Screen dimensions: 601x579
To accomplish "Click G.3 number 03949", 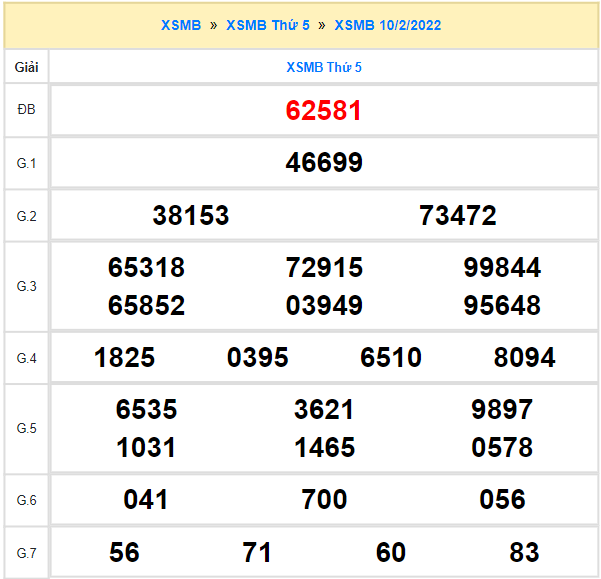I will pyautogui.click(x=324, y=305).
